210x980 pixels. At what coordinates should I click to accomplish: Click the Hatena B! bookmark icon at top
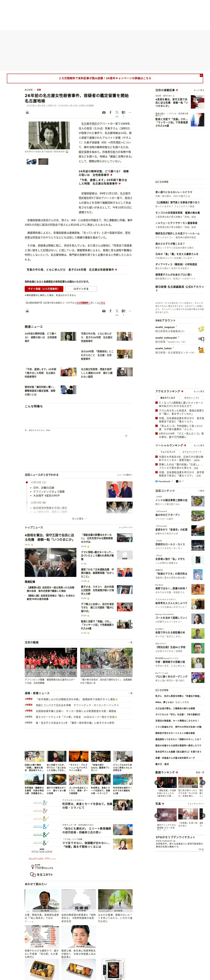pos(123,113)
